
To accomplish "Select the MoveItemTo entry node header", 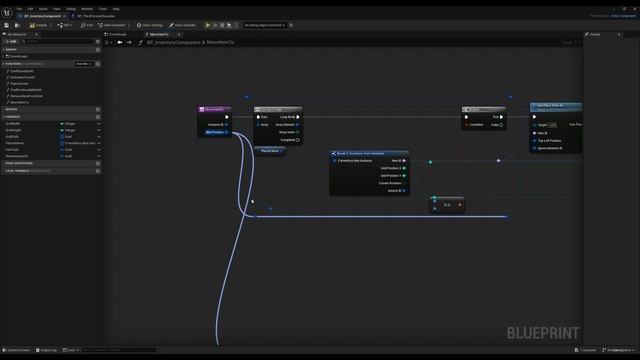I will point(215,109).
